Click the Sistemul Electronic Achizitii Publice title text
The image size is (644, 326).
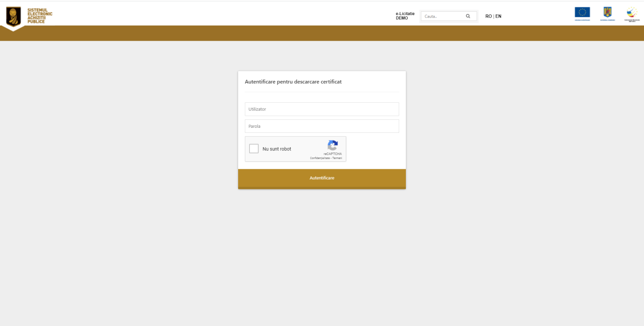pyautogui.click(x=40, y=16)
